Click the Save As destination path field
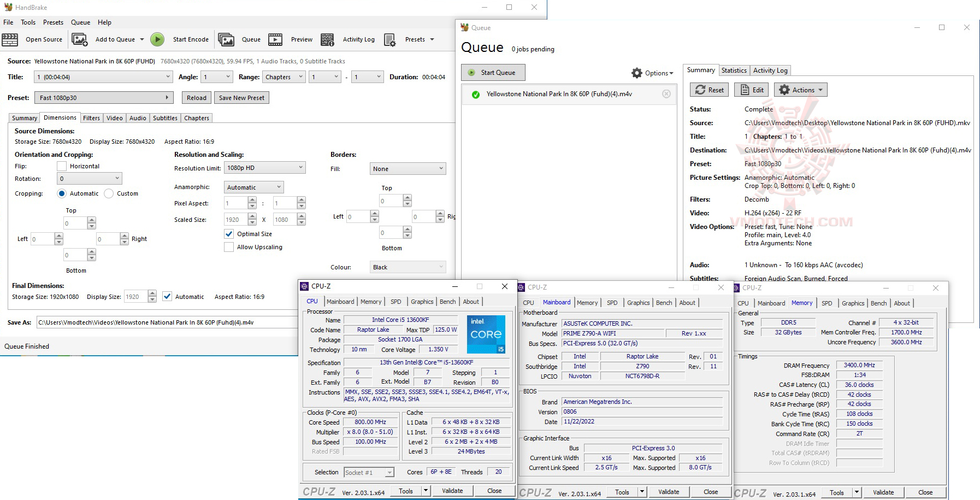This screenshot has width=980, height=500. [167, 322]
